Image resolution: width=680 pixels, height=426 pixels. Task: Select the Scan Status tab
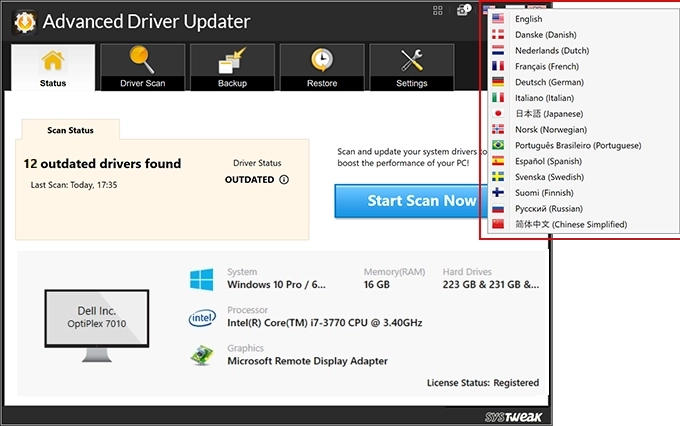coord(70,130)
